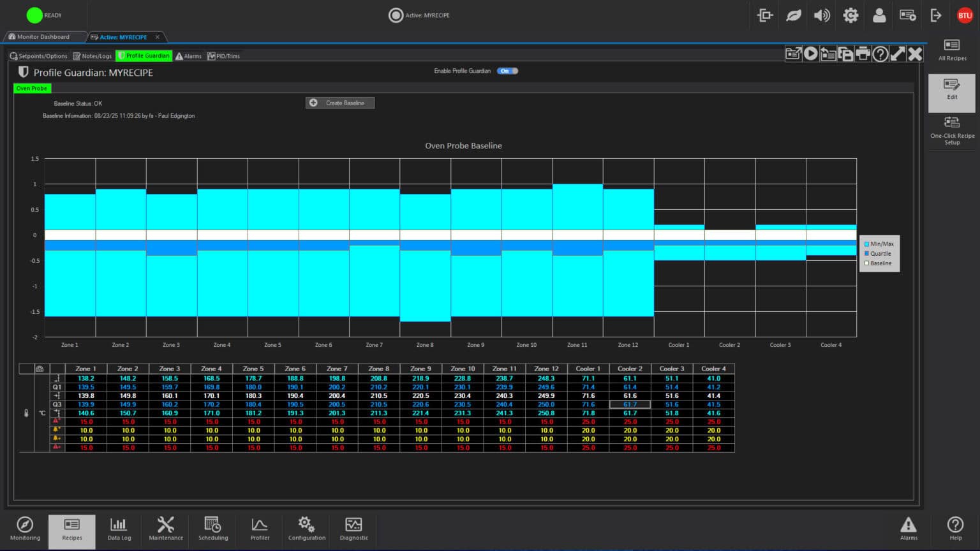Screen dimensions: 980x551
Task: Click the speaker sound icon in top bar
Action: 822,15
